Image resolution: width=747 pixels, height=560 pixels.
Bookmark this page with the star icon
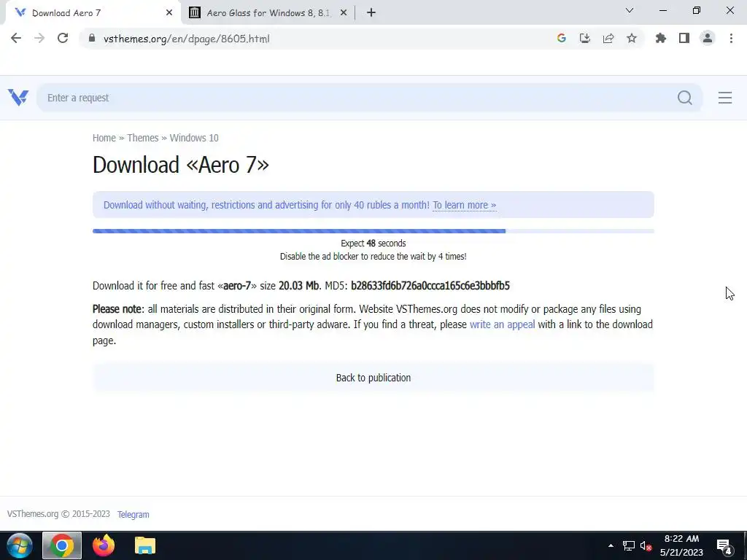(631, 38)
